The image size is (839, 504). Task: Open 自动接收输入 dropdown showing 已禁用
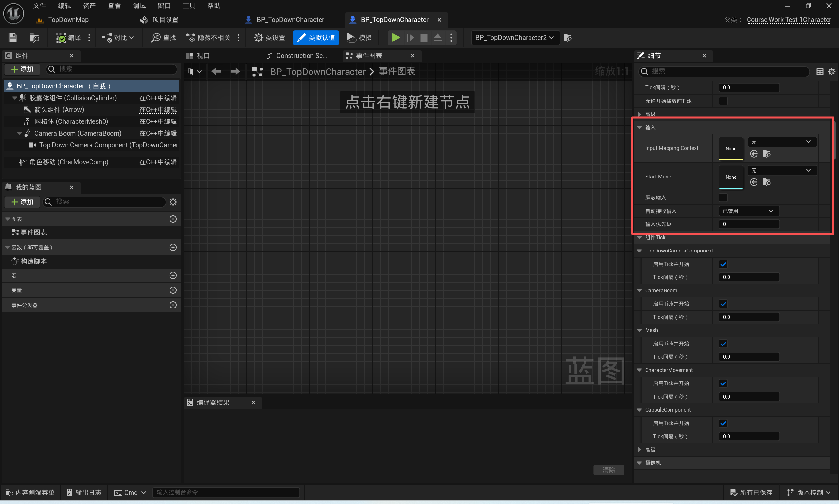click(x=749, y=211)
